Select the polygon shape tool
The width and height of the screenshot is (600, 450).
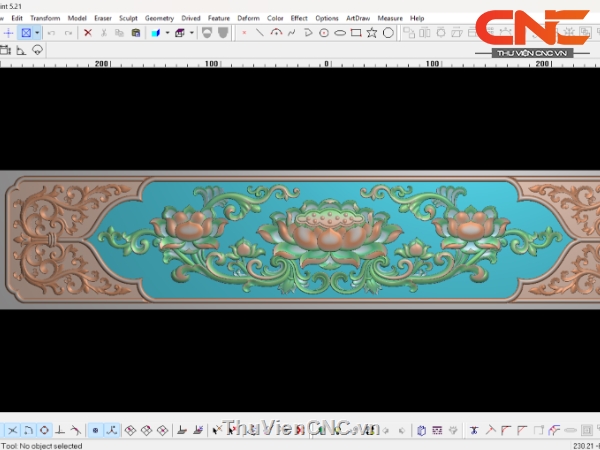click(388, 33)
